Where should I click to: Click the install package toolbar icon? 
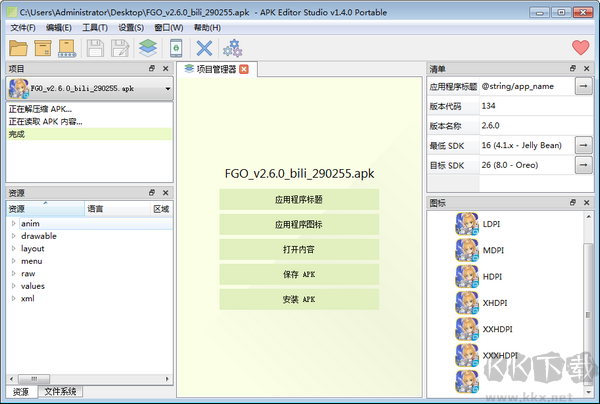point(67,48)
